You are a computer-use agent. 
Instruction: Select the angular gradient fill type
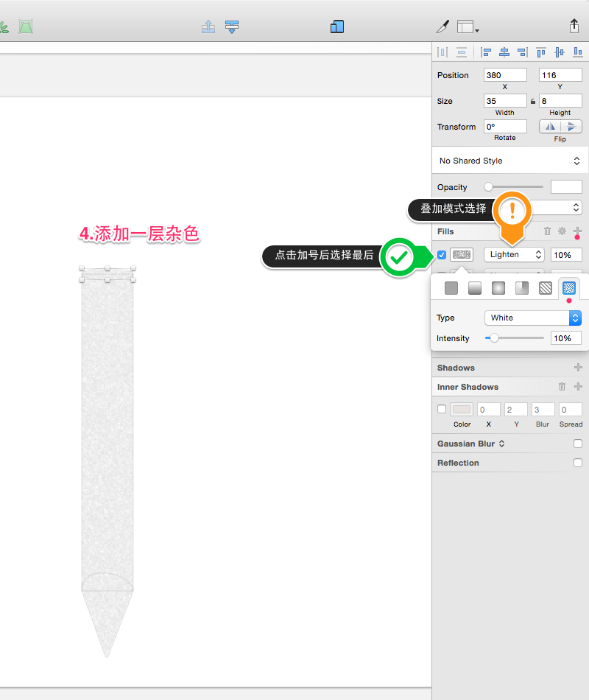[522, 288]
